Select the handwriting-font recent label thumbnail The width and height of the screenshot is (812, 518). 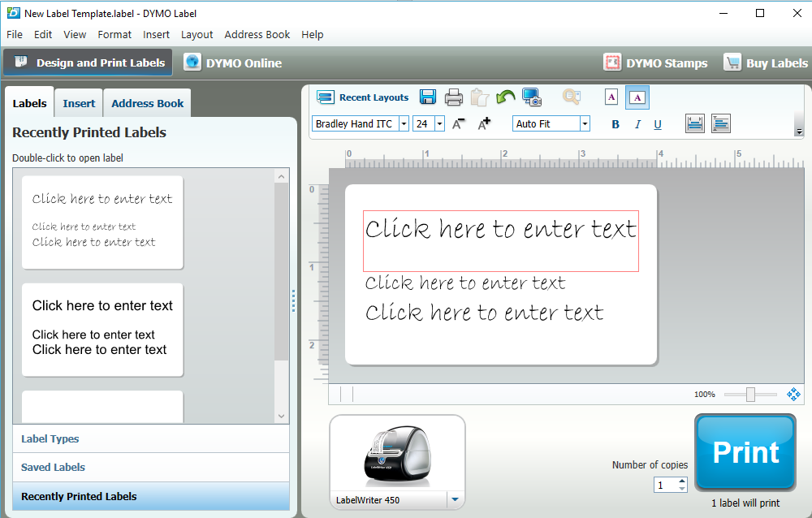(102, 222)
